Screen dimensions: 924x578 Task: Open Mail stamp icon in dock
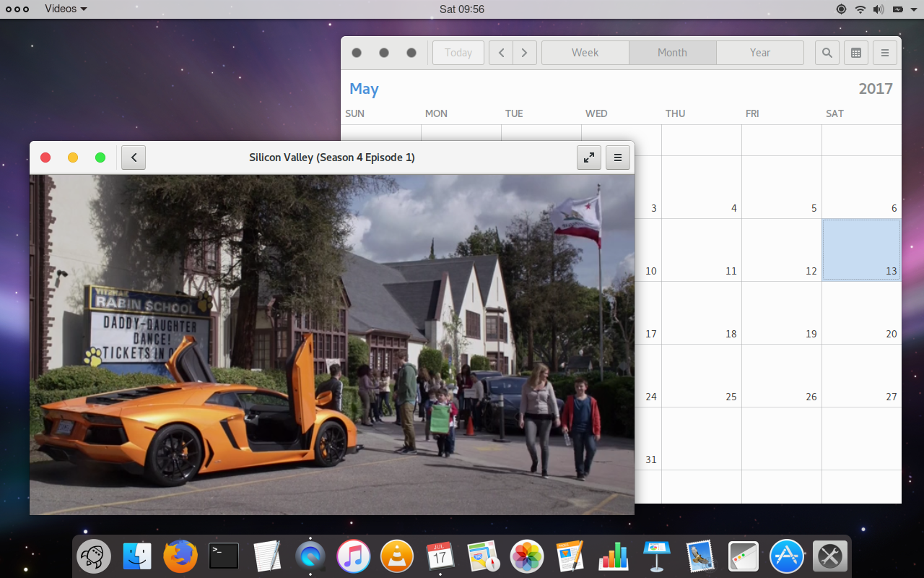700,556
